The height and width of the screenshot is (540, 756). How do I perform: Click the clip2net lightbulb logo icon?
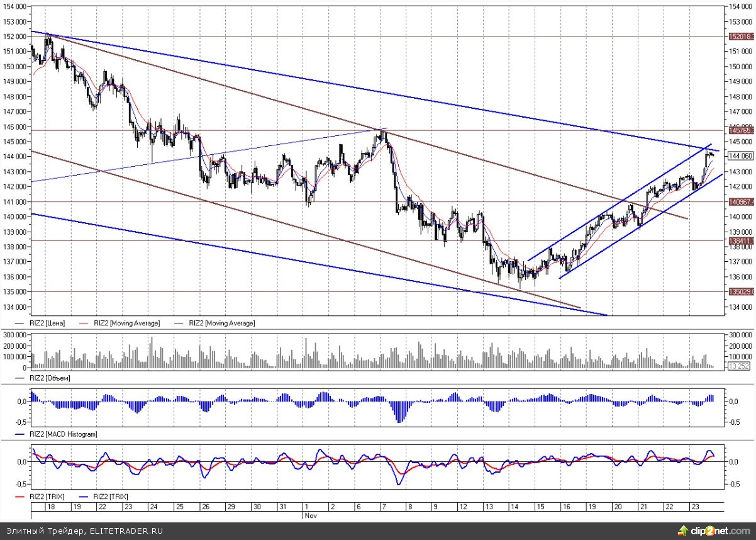point(683,531)
